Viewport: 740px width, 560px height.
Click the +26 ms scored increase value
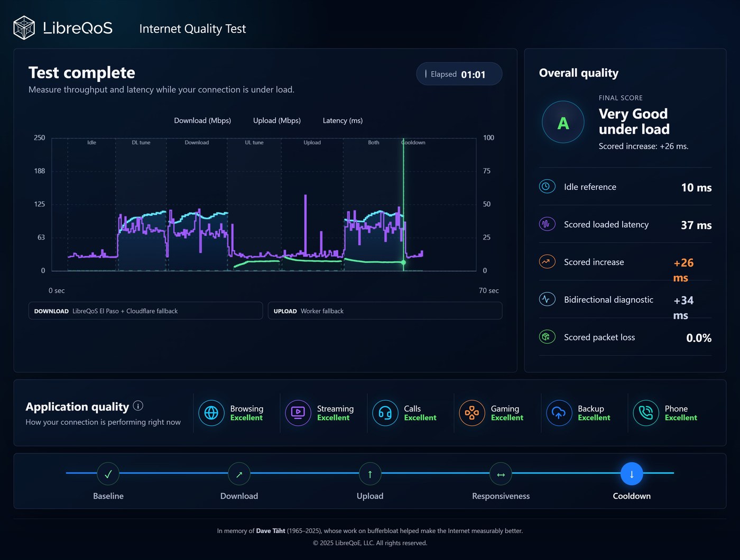(683, 270)
